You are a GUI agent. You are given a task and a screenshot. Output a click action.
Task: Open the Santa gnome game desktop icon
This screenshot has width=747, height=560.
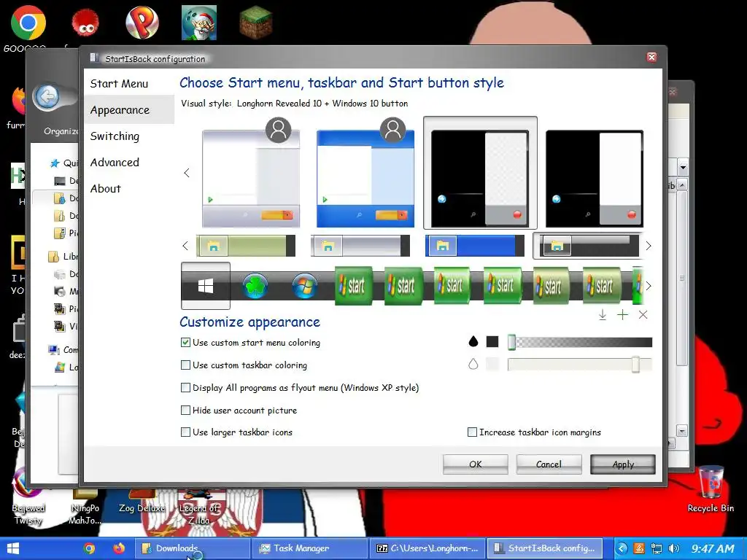click(199, 23)
